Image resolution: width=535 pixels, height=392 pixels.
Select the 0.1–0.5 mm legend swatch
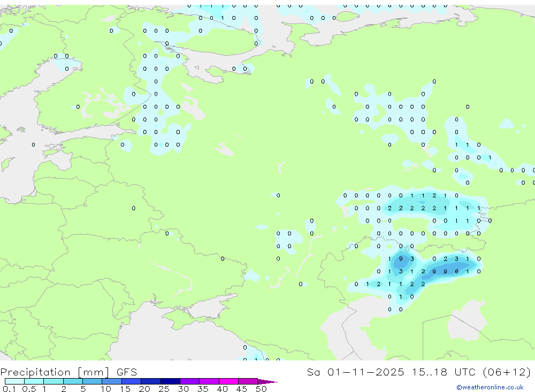(x=14, y=381)
